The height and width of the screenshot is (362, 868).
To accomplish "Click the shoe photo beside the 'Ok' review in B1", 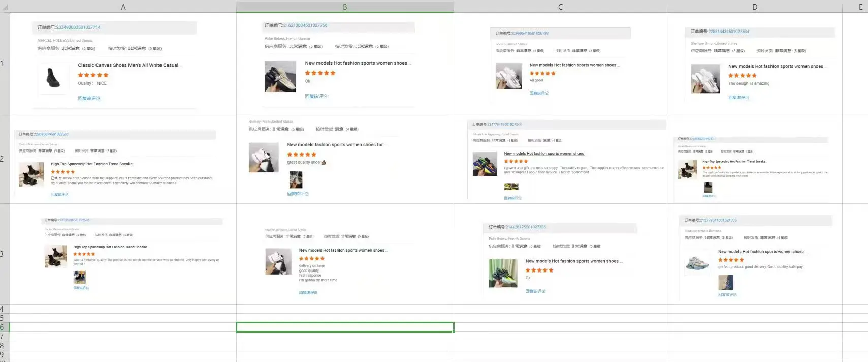I will [x=280, y=76].
